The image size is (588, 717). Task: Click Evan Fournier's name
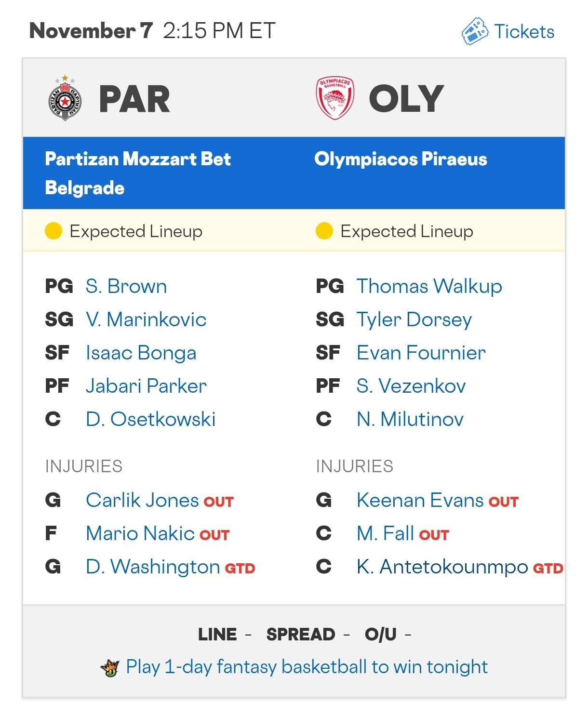421,353
